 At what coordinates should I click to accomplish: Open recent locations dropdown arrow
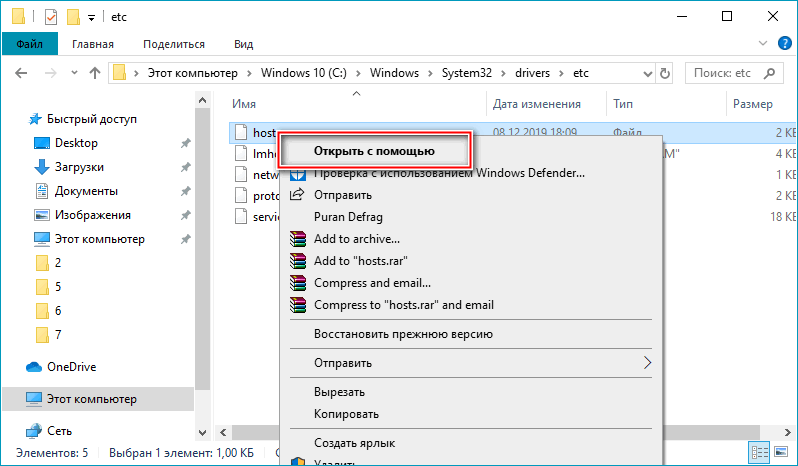pos(74,73)
